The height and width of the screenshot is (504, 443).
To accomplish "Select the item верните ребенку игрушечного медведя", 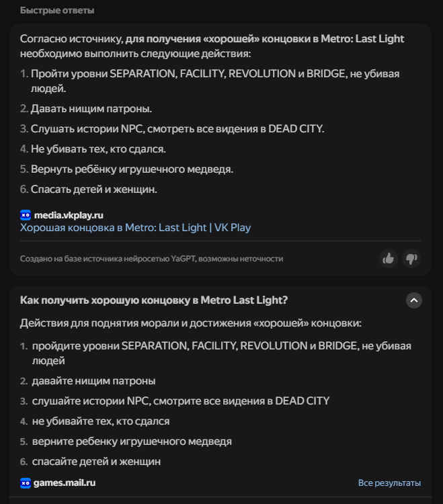I will (132, 442).
